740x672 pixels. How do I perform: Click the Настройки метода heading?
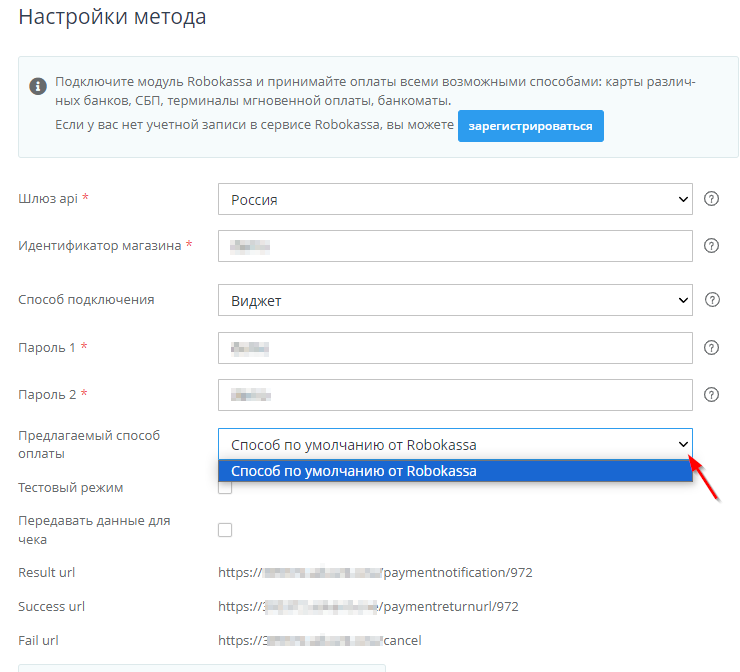tap(113, 17)
